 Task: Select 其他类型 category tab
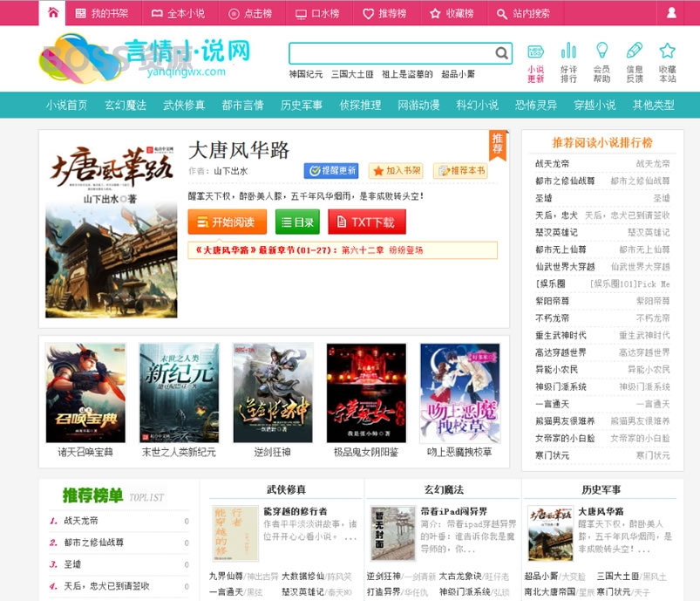point(654,105)
